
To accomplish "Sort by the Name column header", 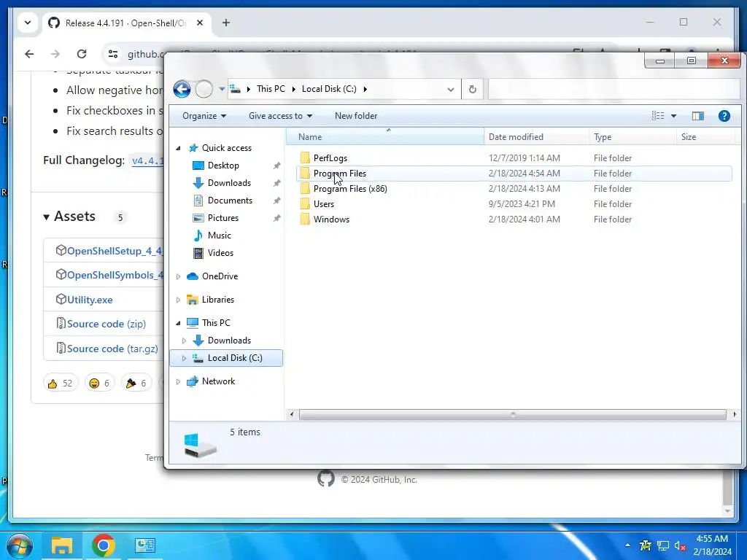I will point(385,136).
